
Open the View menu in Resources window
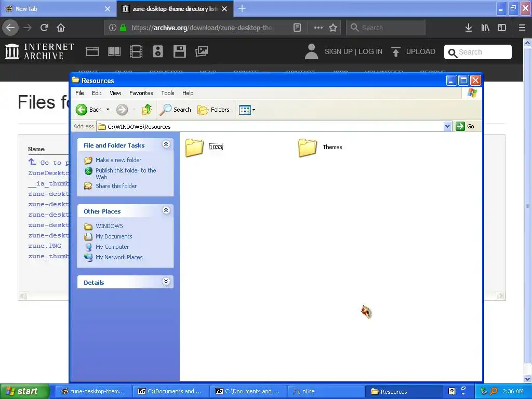(x=115, y=93)
